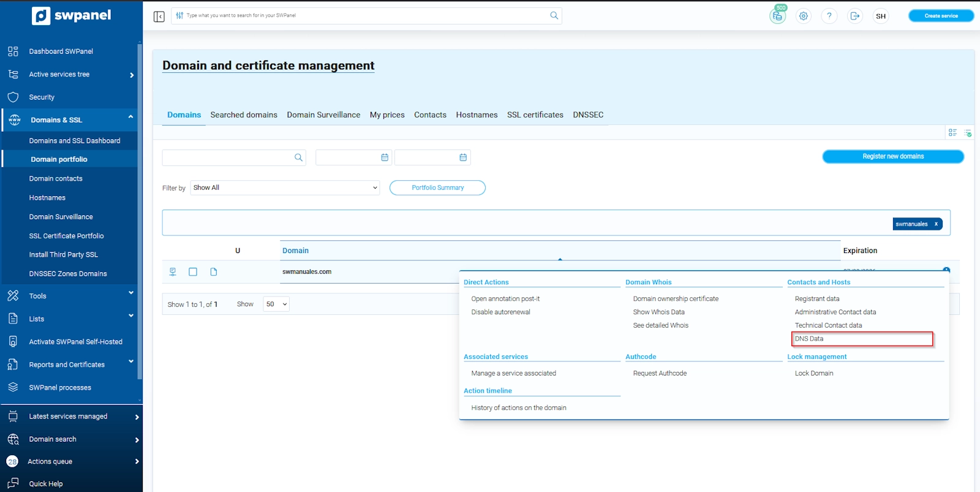The image size is (980, 492).
Task: Click the magnifier icon in domain search field
Action: pyautogui.click(x=298, y=157)
